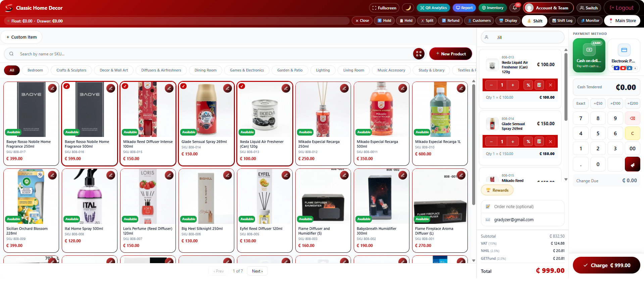Edit Sicilian Orchard Blossom 228ml product

click(52, 175)
